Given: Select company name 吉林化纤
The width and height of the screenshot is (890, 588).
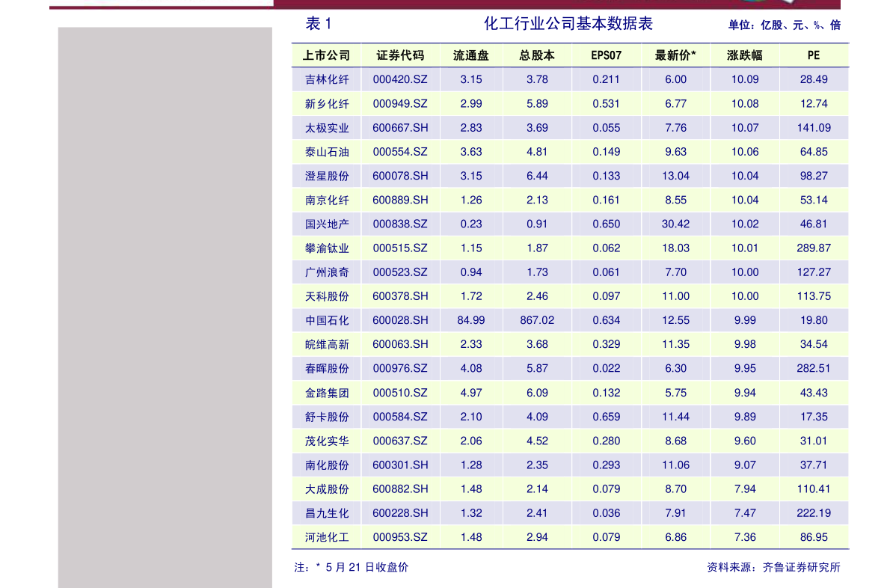Looking at the screenshot, I should [x=326, y=79].
